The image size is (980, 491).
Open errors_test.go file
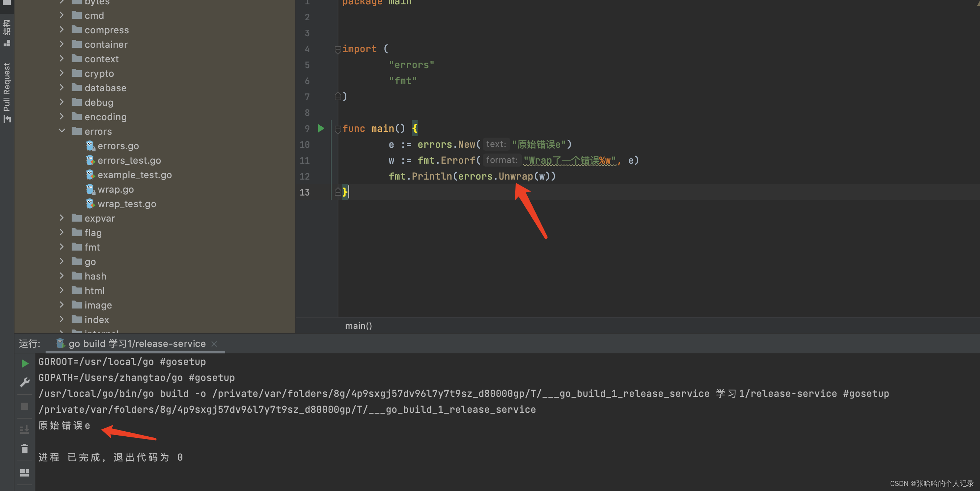point(129,160)
